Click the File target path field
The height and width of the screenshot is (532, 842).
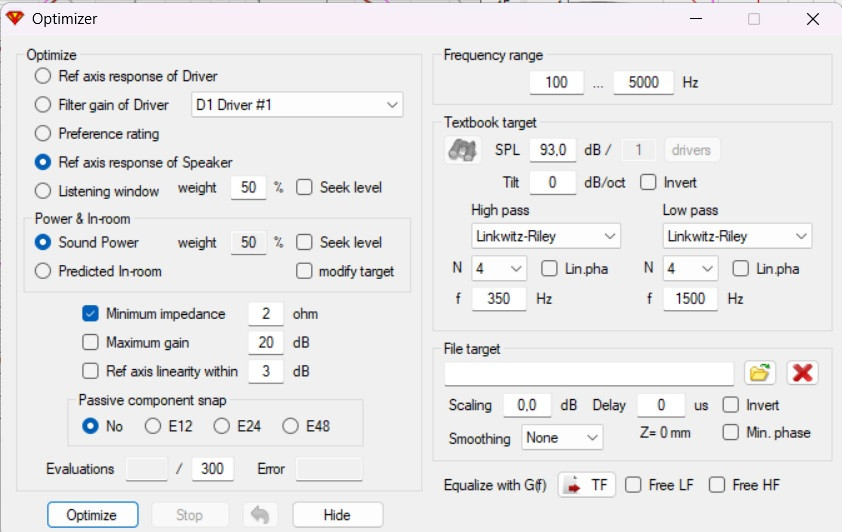pyautogui.click(x=589, y=373)
